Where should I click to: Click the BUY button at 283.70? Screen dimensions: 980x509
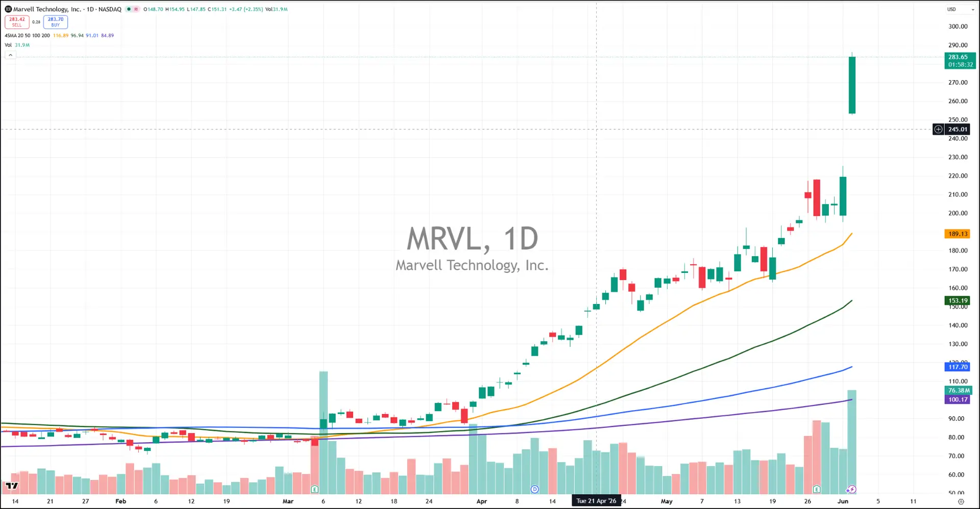pyautogui.click(x=56, y=22)
